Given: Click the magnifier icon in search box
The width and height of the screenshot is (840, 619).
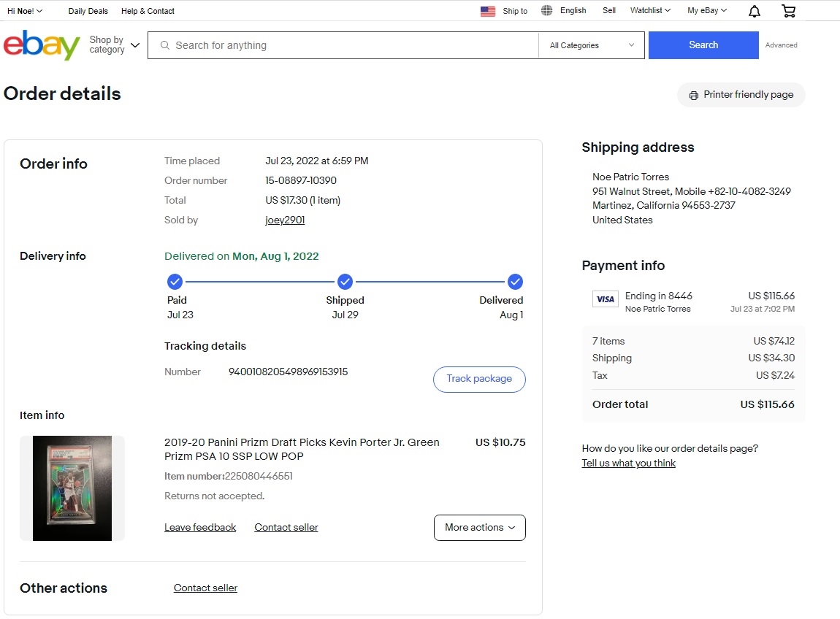Looking at the screenshot, I should (x=165, y=45).
